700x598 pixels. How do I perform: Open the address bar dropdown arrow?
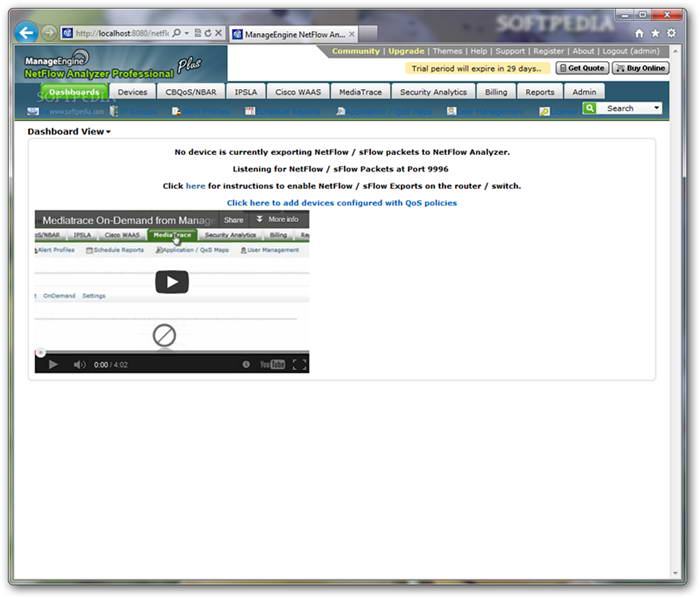click(x=187, y=33)
